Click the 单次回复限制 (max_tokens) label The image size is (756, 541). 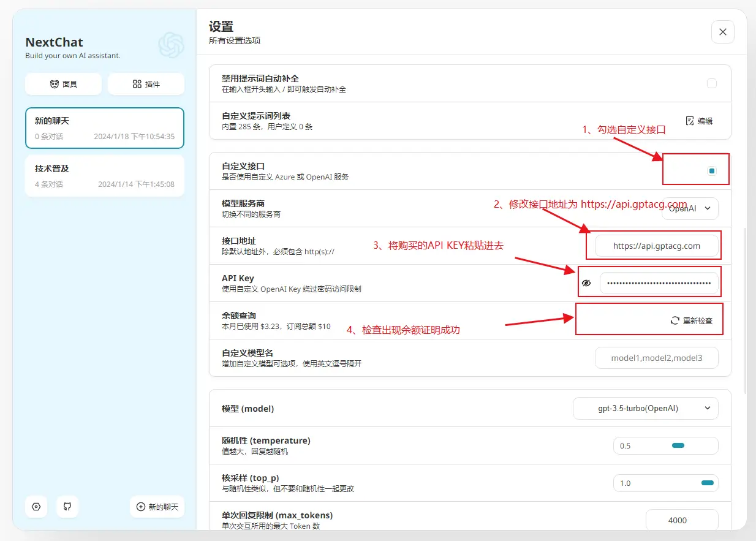(x=277, y=515)
